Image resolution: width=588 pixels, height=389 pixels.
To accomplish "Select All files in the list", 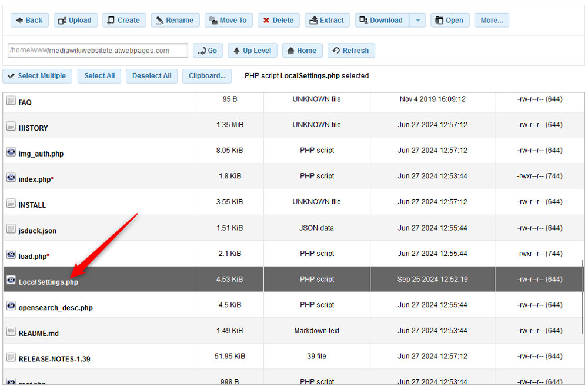I will pos(99,75).
